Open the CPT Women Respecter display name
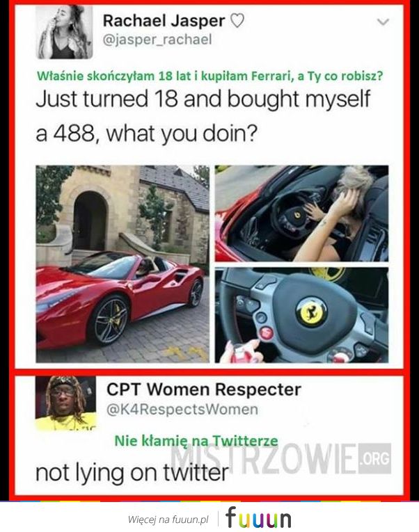419x532 pixels. (204, 389)
